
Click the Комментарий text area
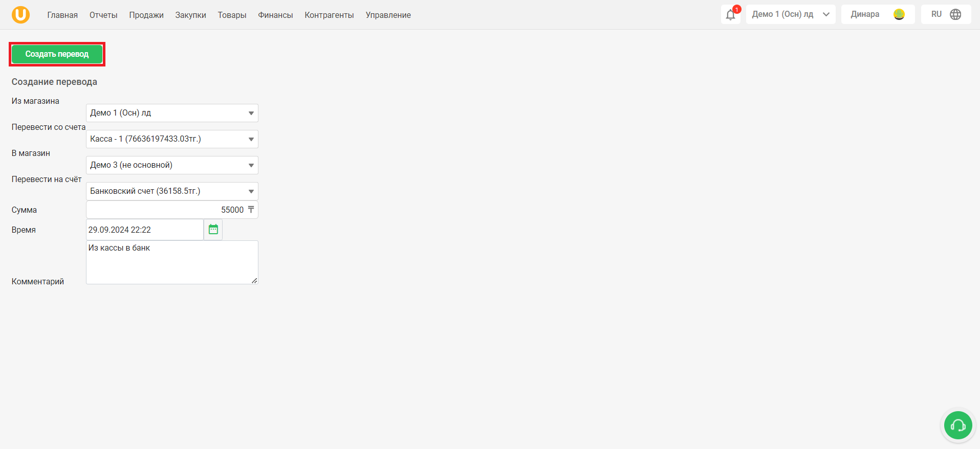click(172, 262)
